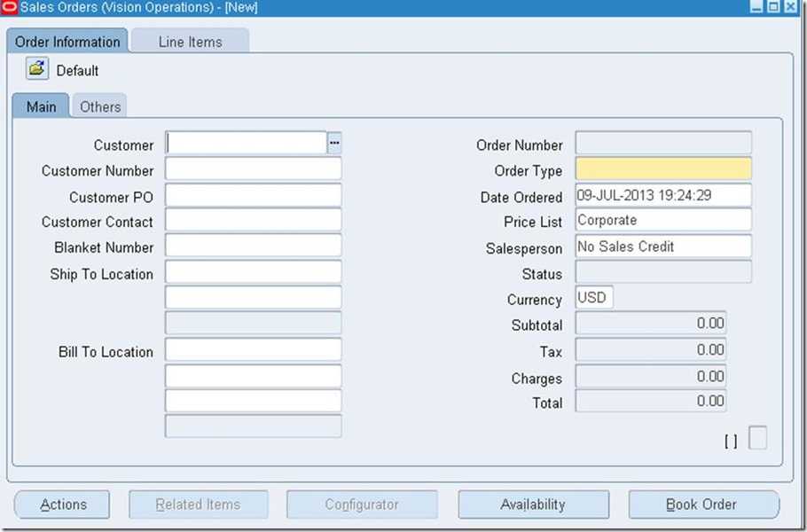Click the Customer Contact field
The height and width of the screenshot is (532, 807).
point(254,220)
